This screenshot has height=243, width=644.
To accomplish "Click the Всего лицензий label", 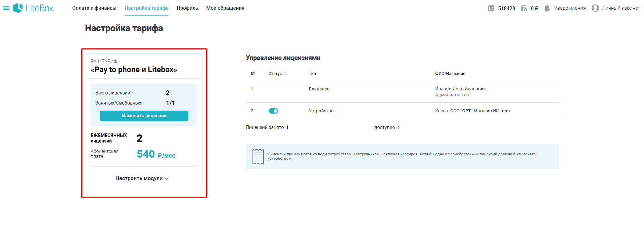I will tap(113, 93).
